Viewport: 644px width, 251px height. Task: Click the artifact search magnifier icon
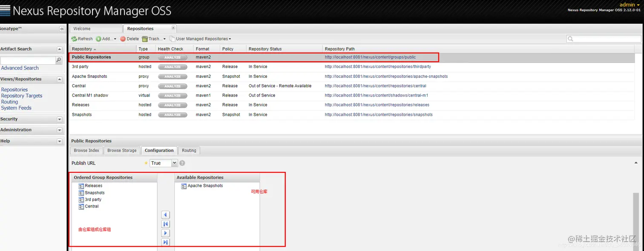59,60
